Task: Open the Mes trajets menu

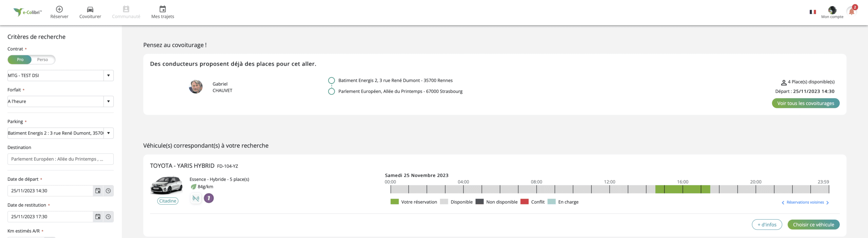Action: point(163,12)
